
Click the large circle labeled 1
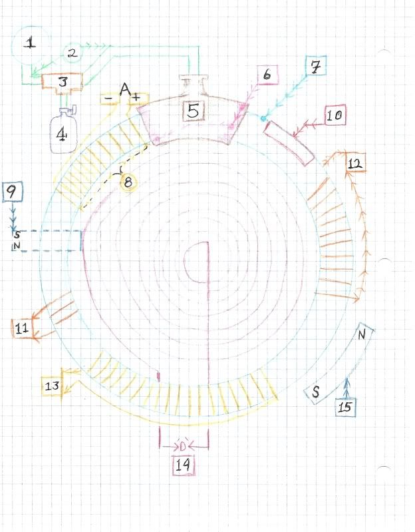click(x=29, y=45)
